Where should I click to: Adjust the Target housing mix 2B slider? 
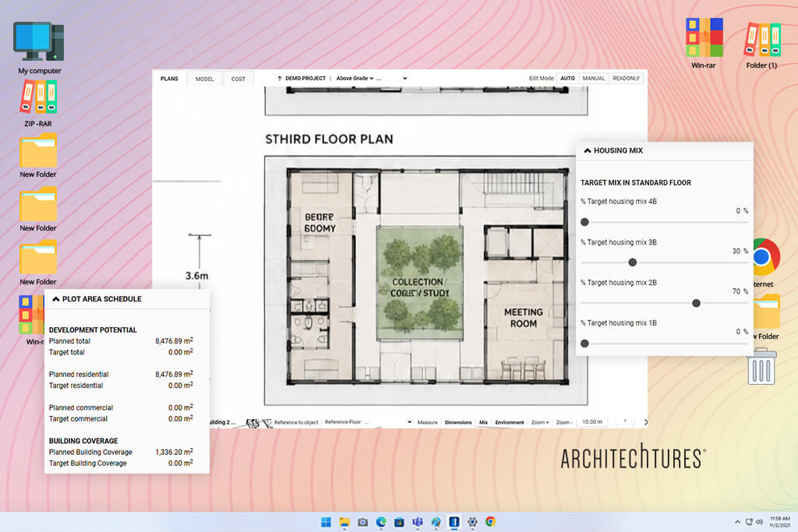point(696,303)
